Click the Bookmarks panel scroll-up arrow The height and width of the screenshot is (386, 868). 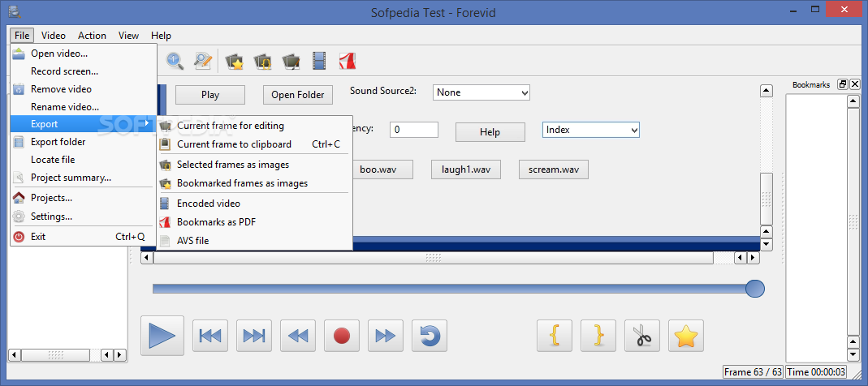(853, 101)
